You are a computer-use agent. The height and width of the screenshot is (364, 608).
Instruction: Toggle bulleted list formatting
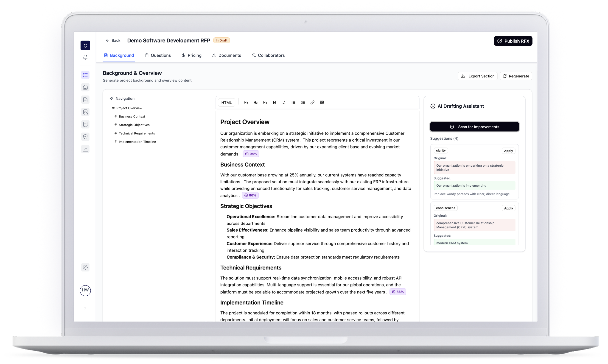click(x=293, y=103)
